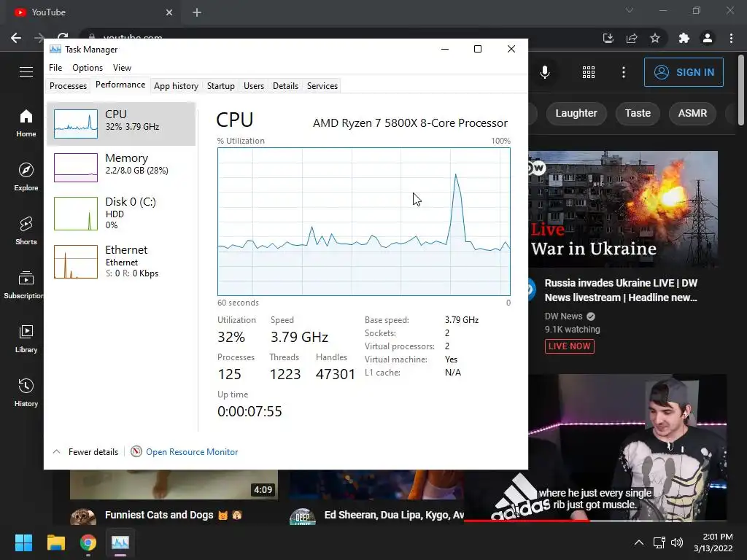This screenshot has height=560, width=747.
Task: Select Ethernet performance item
Action: click(122, 261)
